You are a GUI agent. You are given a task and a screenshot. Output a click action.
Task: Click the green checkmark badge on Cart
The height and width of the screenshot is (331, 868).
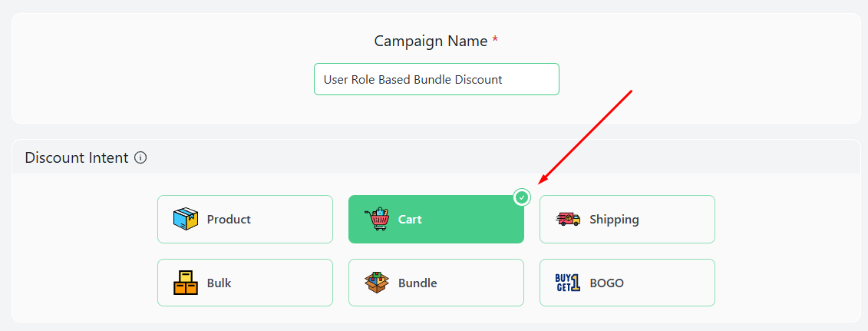tap(522, 197)
